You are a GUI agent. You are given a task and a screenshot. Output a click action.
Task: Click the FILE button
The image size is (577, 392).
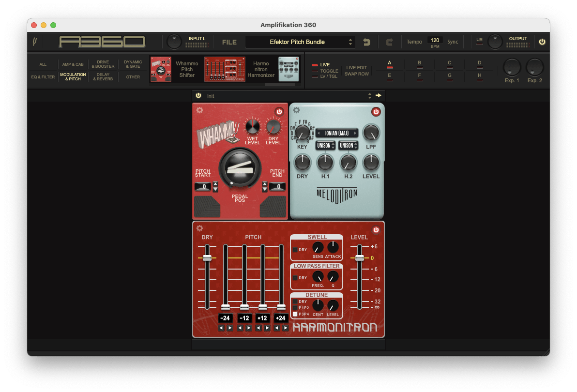pos(229,42)
